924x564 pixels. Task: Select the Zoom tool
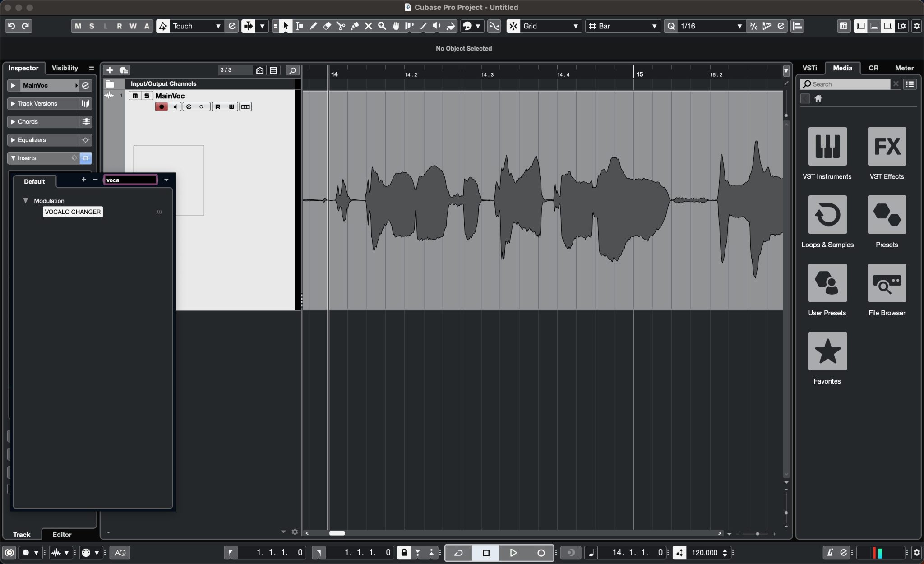pyautogui.click(x=382, y=26)
